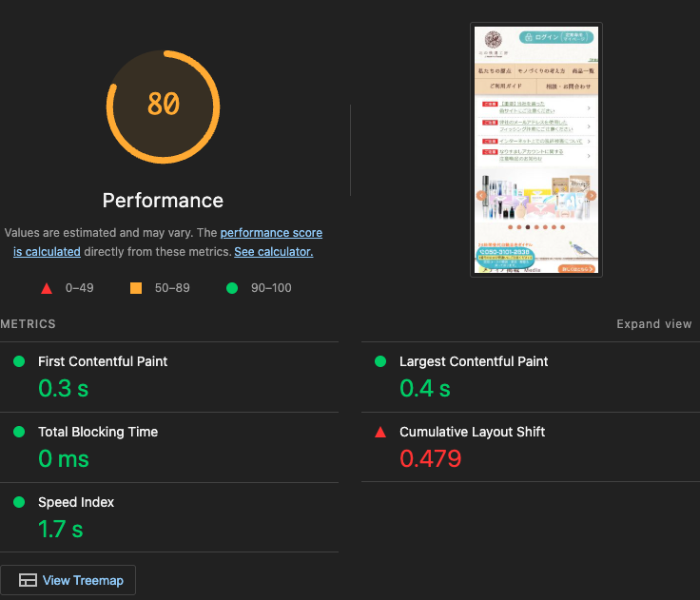Click the green dot beside Largest Contentful Paint
The width and height of the screenshot is (700, 600).
click(380, 361)
